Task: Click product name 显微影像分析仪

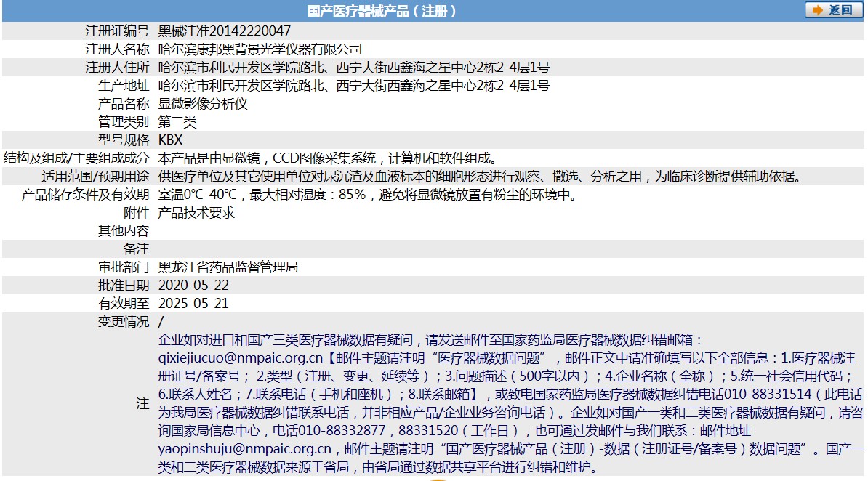Action: point(203,104)
